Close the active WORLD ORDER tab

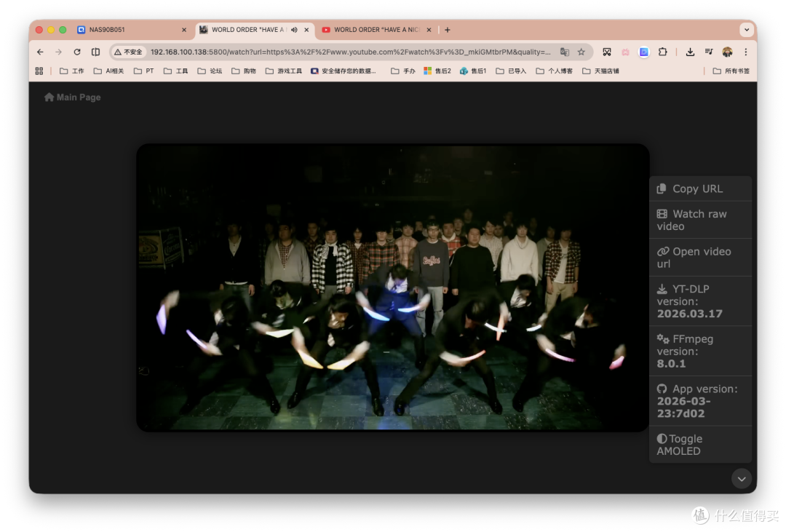(x=307, y=30)
